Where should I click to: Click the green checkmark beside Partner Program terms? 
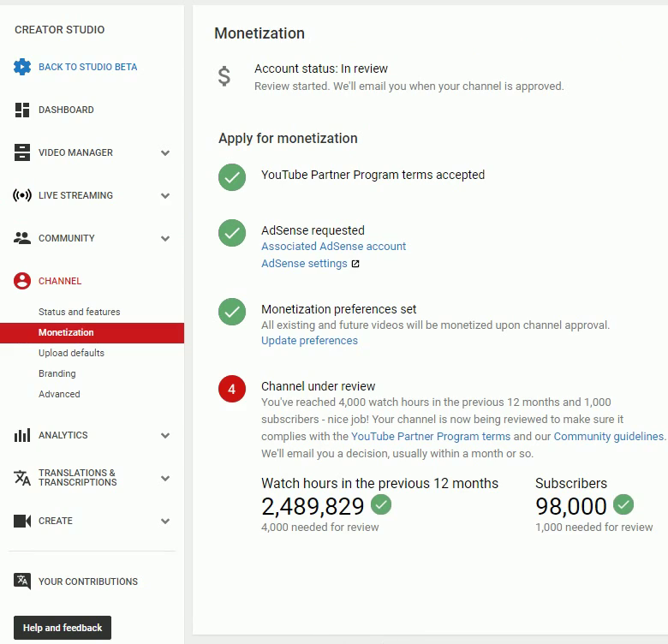click(232, 177)
